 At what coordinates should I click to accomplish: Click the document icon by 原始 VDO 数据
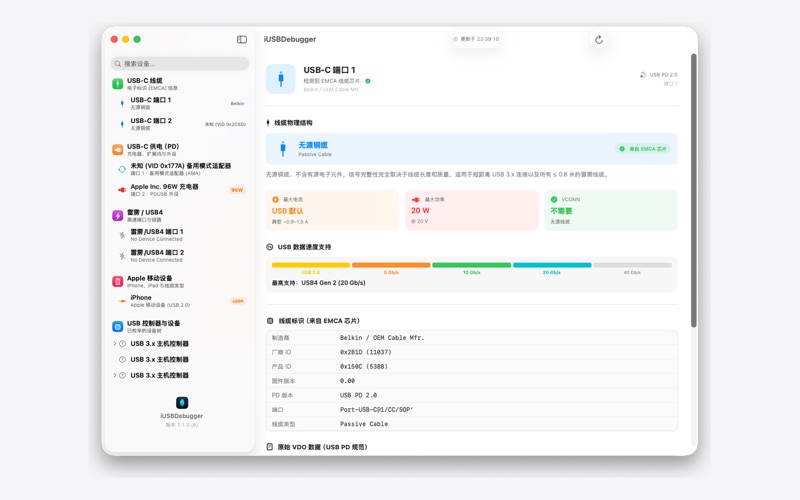269,447
